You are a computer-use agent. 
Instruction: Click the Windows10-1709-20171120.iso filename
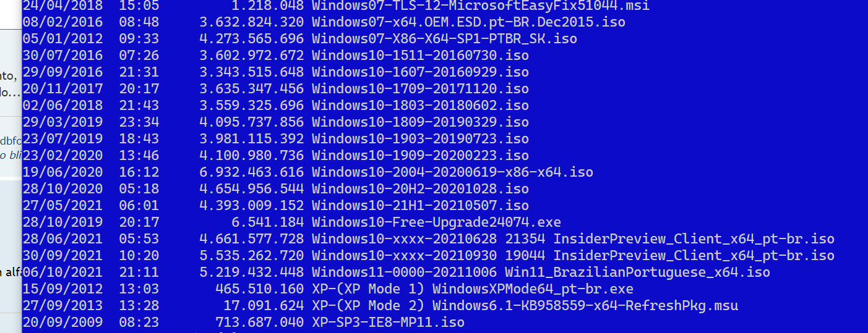coord(420,89)
